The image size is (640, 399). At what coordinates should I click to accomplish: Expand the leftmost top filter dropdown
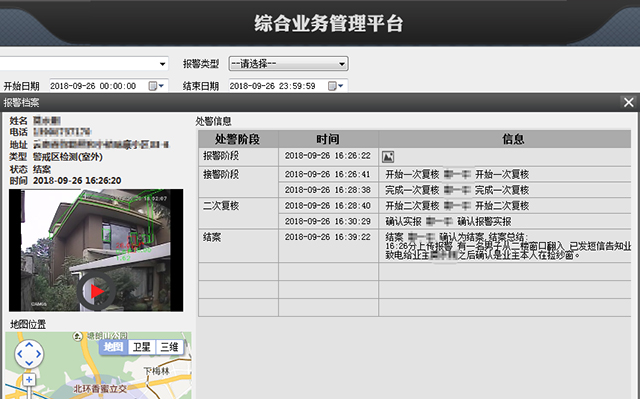[x=84, y=64]
